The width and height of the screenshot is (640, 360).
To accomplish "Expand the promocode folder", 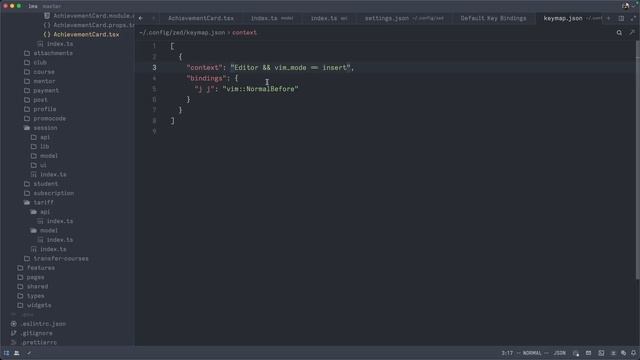I will pos(49,118).
